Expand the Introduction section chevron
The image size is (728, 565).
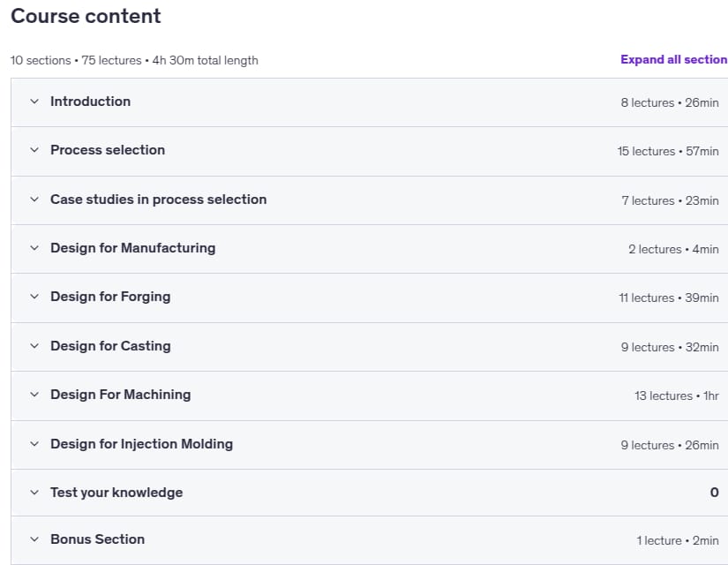[34, 102]
